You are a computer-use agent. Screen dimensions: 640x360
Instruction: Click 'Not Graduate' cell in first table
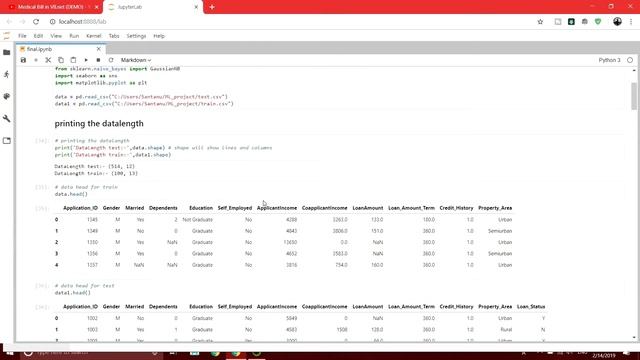click(198, 220)
